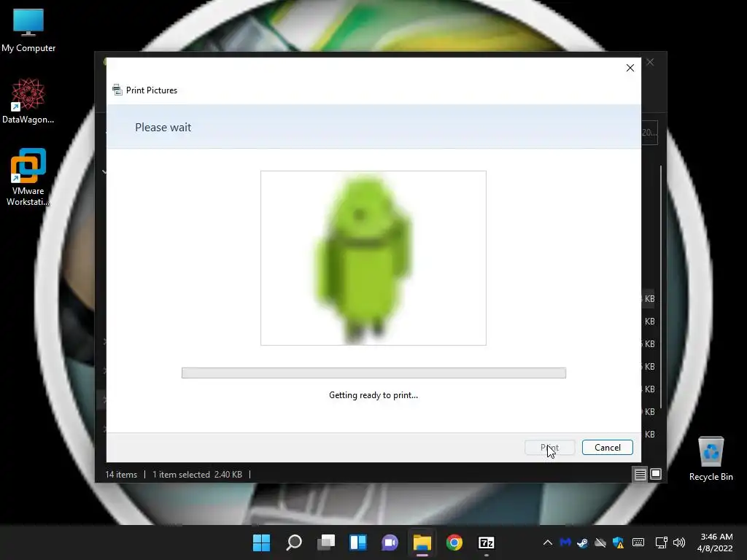Close the Print Pictures dialog
747x560 pixels.
pyautogui.click(x=630, y=68)
